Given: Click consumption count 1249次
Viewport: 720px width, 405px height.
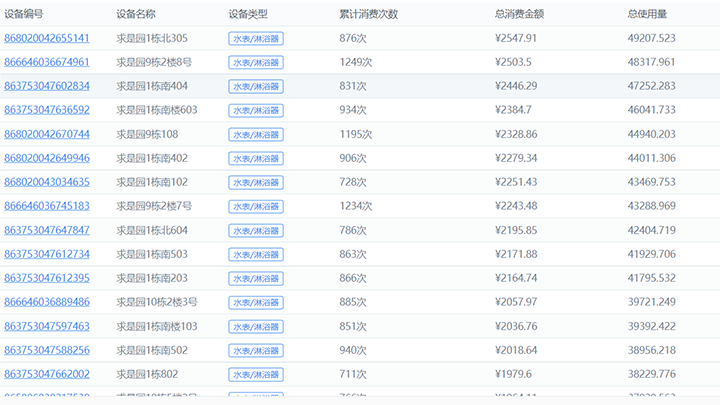Looking at the screenshot, I should coord(356,62).
